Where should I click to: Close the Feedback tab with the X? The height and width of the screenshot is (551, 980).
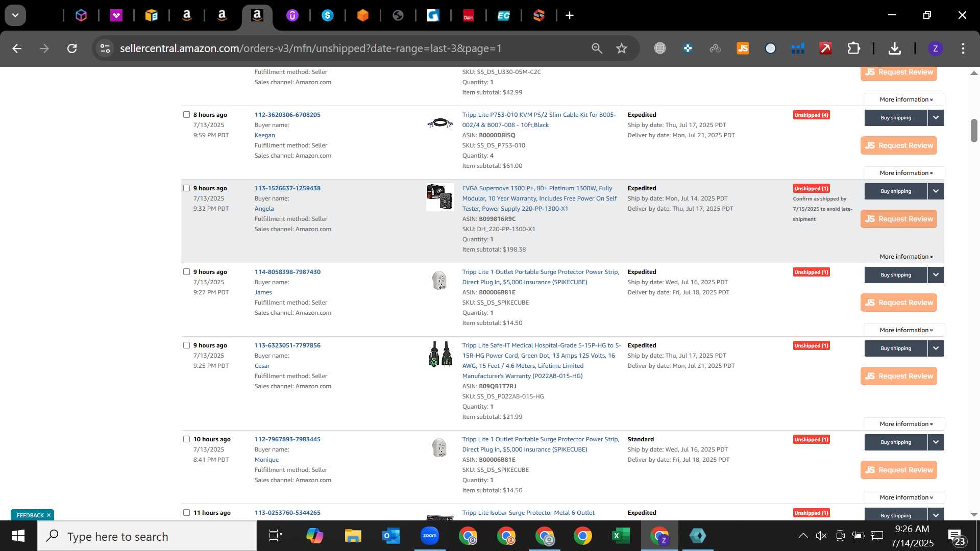[x=49, y=515]
